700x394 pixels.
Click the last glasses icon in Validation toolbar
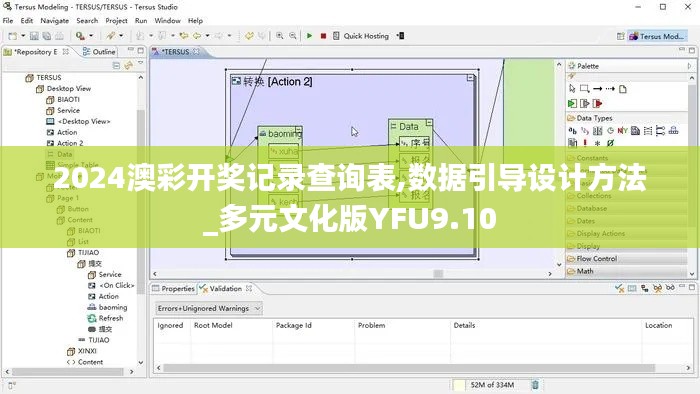(670, 288)
